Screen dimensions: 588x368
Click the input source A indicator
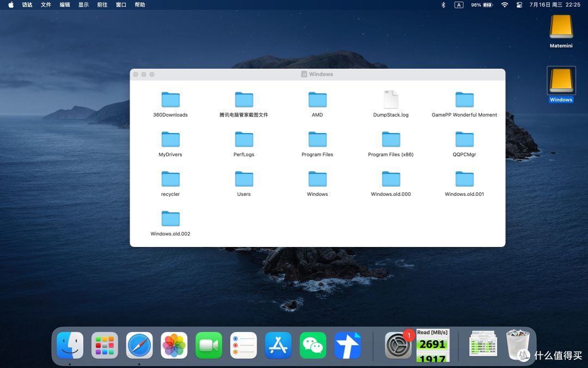[x=458, y=5]
